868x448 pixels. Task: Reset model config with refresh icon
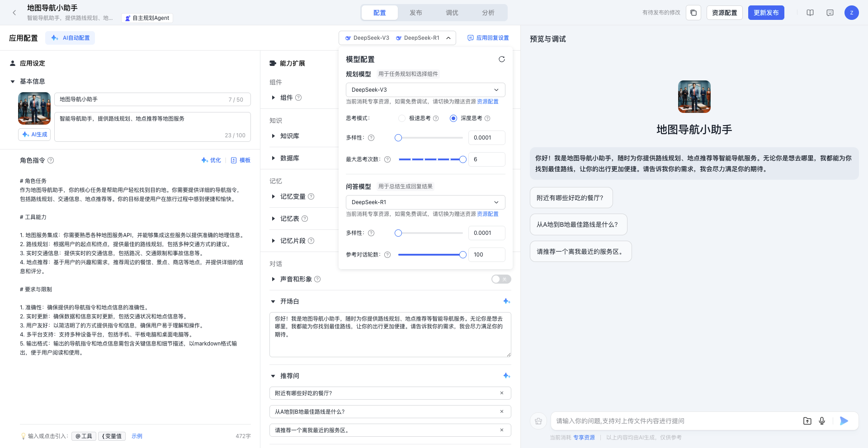pyautogui.click(x=502, y=59)
